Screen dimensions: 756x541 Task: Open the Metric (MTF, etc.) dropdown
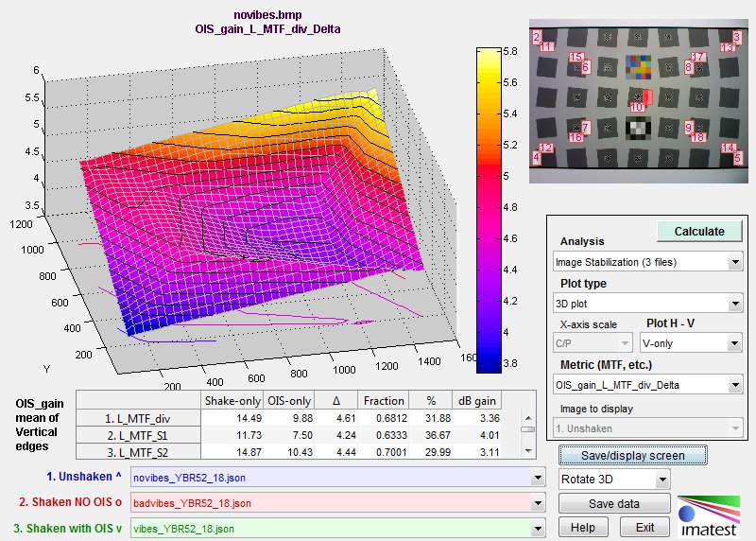646,385
